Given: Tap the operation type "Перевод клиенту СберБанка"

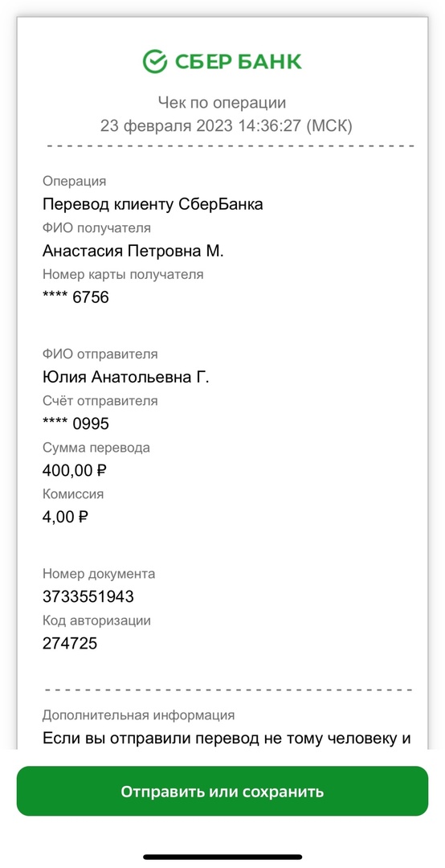Looking at the screenshot, I should 153,204.
